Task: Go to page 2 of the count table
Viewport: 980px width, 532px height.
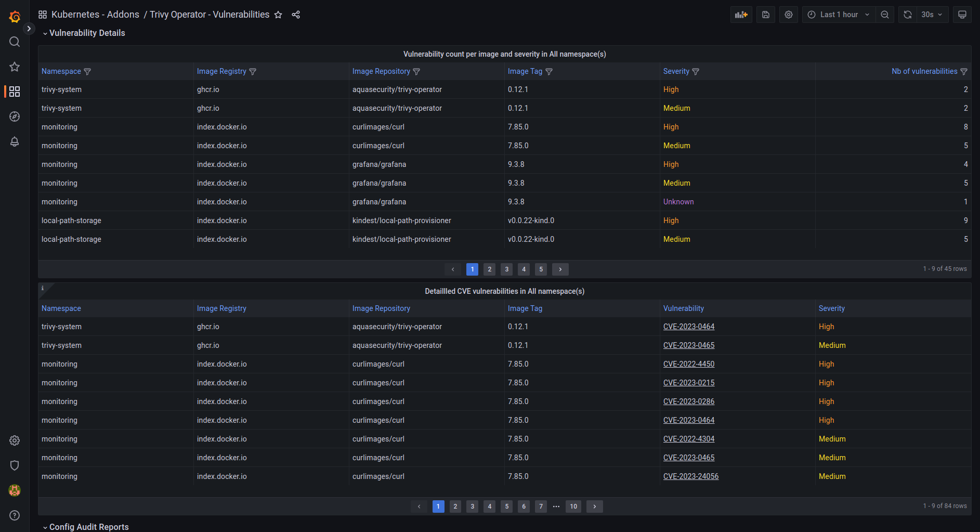Action: tap(489, 269)
